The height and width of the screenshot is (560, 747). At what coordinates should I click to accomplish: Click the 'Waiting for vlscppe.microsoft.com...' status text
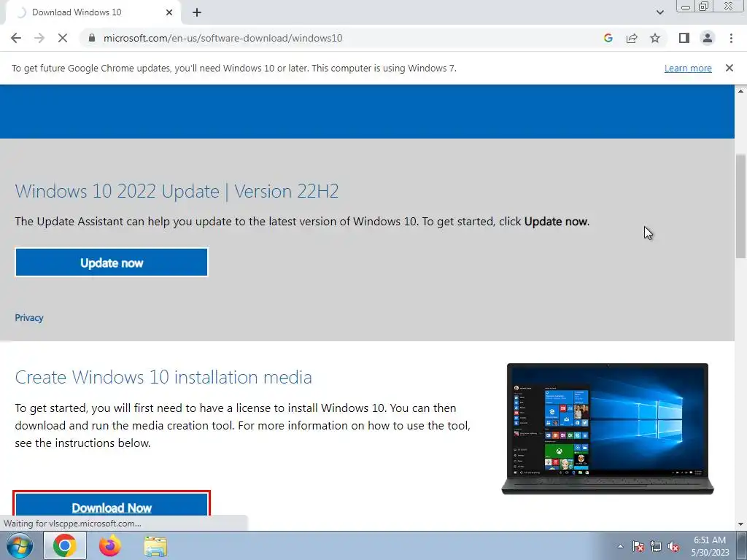[x=72, y=524]
